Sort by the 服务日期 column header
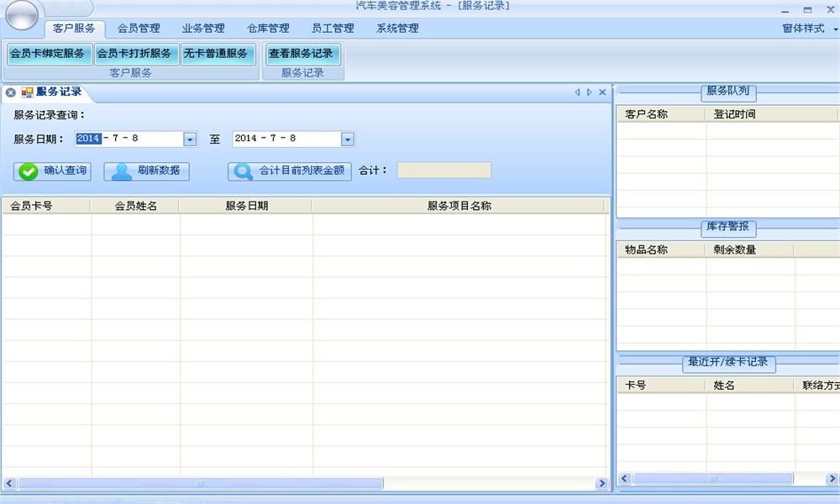 tap(246, 206)
